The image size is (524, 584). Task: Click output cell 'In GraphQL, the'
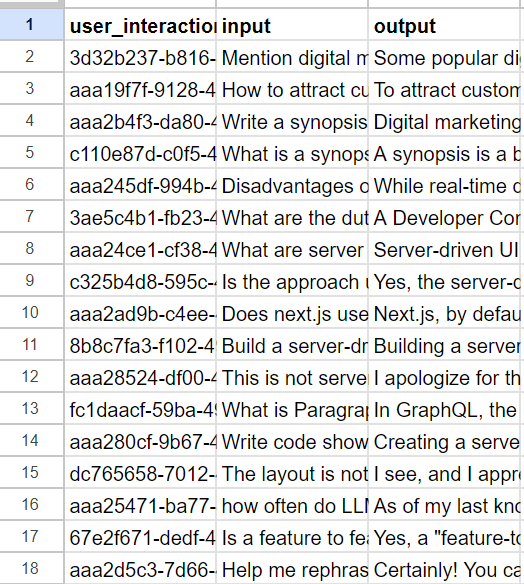(444, 409)
